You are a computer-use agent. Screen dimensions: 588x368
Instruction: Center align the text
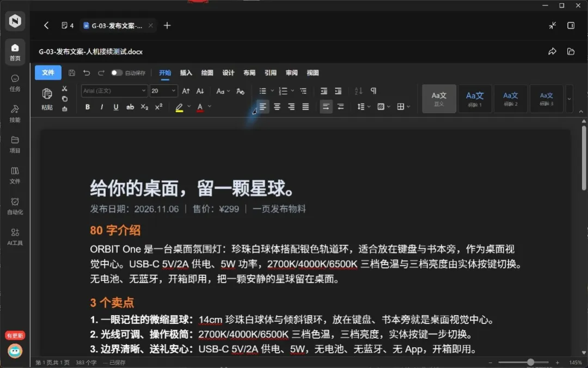277,107
